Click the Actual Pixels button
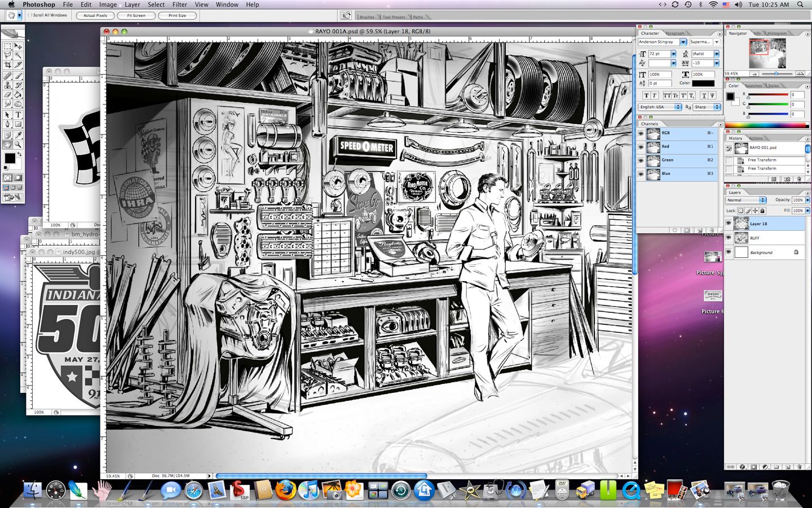The height and width of the screenshot is (508, 812). pyautogui.click(x=95, y=16)
